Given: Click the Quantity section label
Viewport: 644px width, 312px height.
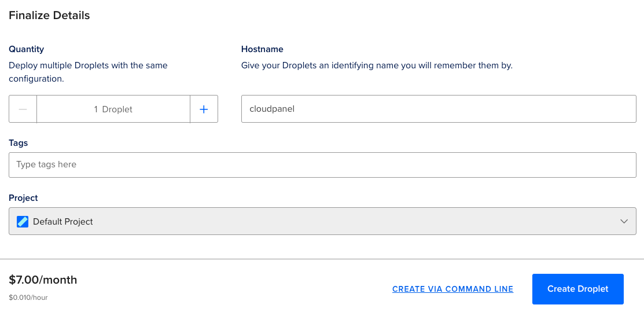Looking at the screenshot, I should click(26, 49).
